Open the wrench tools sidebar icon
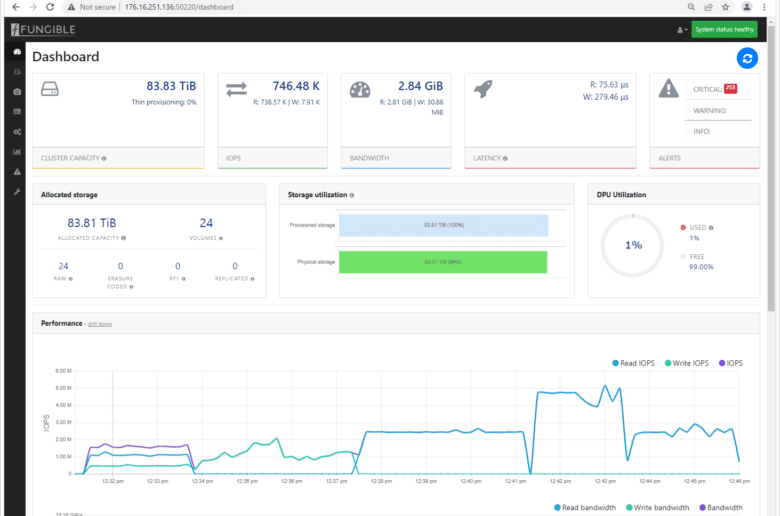The width and height of the screenshot is (780, 516). pyautogui.click(x=17, y=192)
